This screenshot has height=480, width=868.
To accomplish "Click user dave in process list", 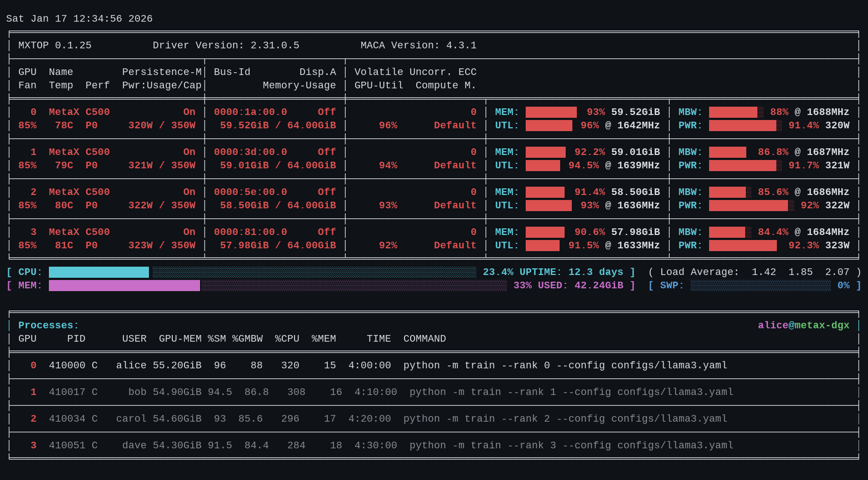I will click(x=134, y=446).
